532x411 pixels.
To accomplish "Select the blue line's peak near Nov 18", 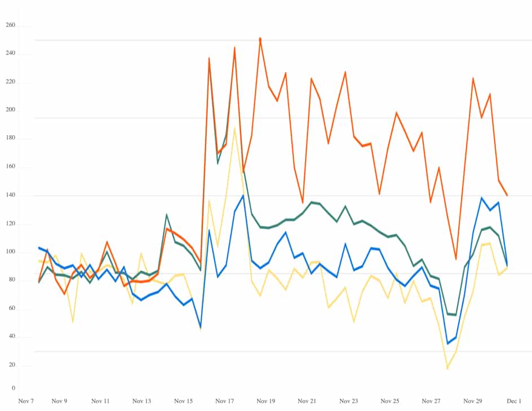I will coord(243,195).
